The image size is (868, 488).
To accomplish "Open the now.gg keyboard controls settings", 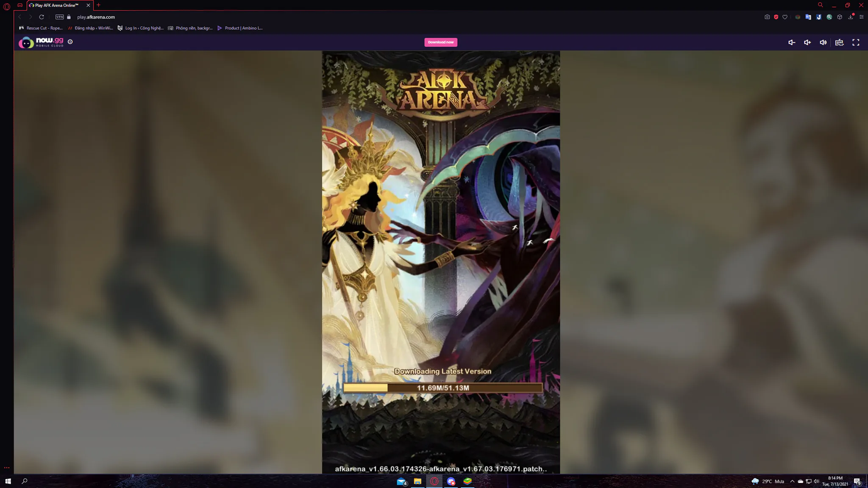I will pyautogui.click(x=839, y=42).
